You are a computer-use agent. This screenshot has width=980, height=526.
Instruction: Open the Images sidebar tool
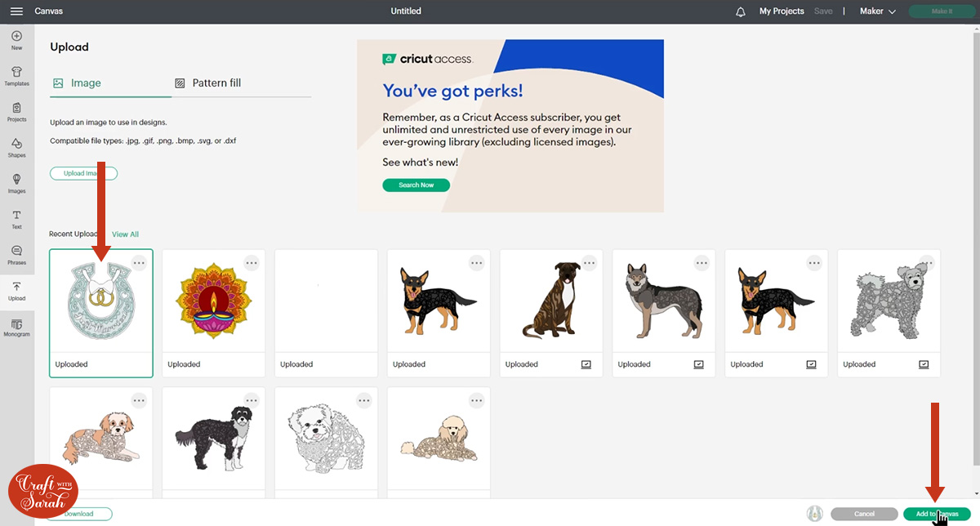pyautogui.click(x=16, y=185)
